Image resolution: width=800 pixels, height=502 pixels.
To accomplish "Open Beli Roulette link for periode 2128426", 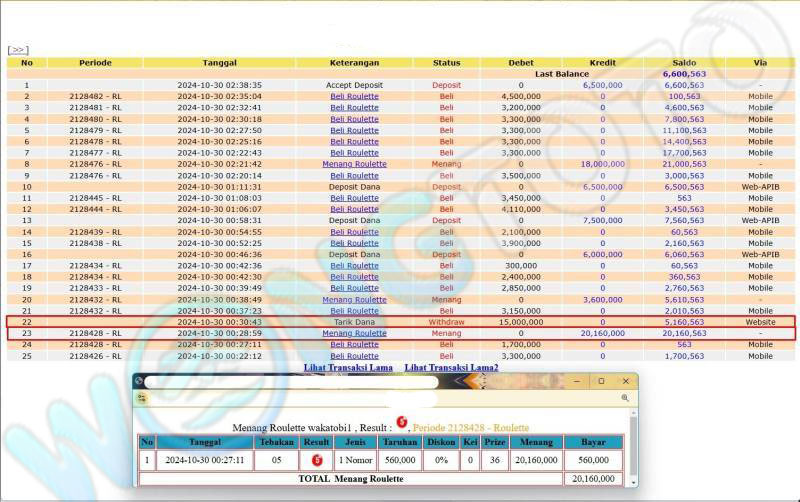I will coord(354,356).
